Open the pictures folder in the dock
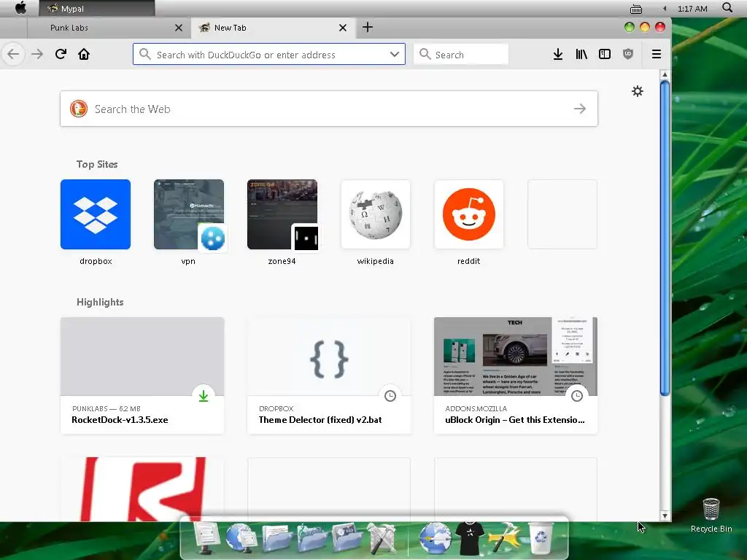 pyautogui.click(x=348, y=539)
